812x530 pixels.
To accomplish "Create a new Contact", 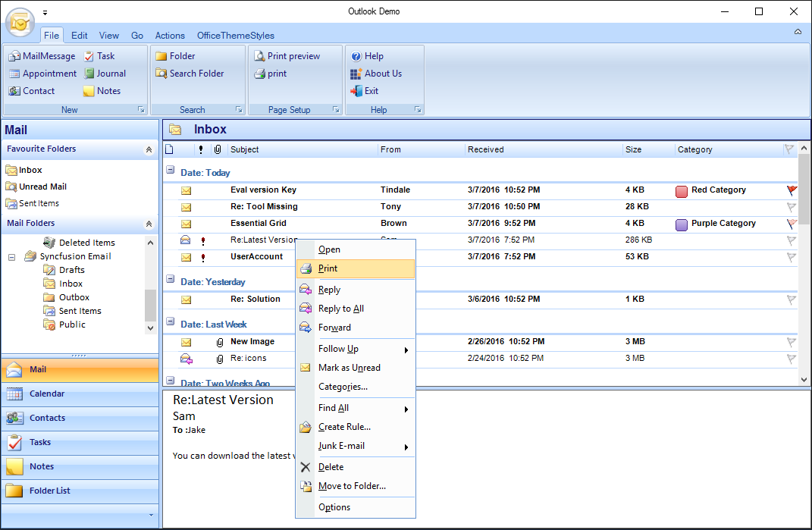I will click(32, 91).
